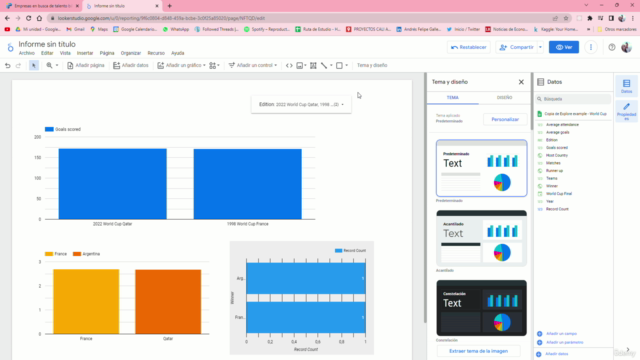640x360 pixels.
Task: Select Record Count field in list
Action: tap(557, 209)
